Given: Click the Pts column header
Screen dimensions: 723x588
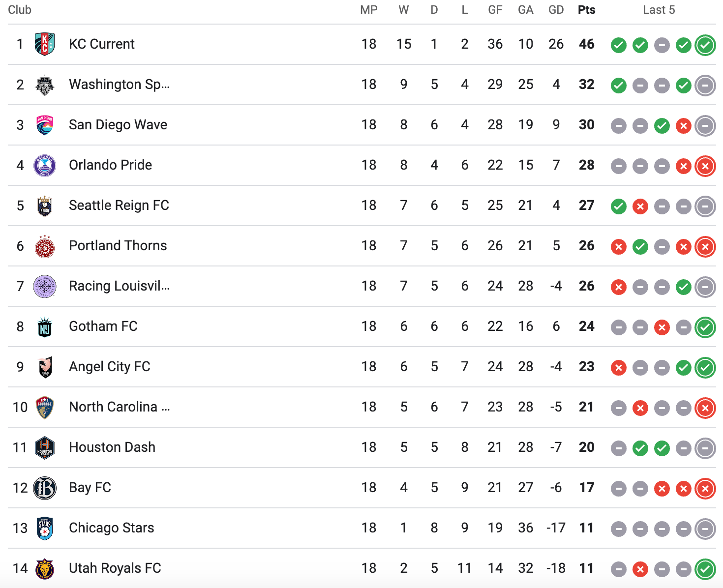Looking at the screenshot, I should (x=587, y=10).
